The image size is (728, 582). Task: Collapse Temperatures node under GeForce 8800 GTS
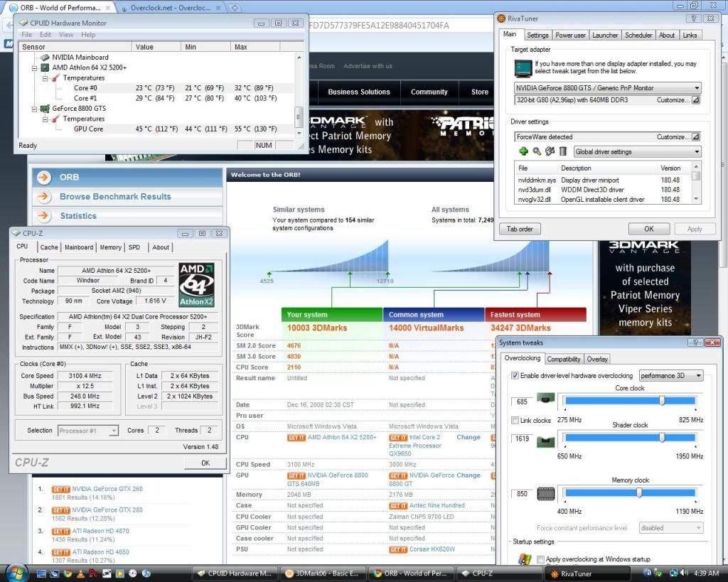[x=45, y=119]
